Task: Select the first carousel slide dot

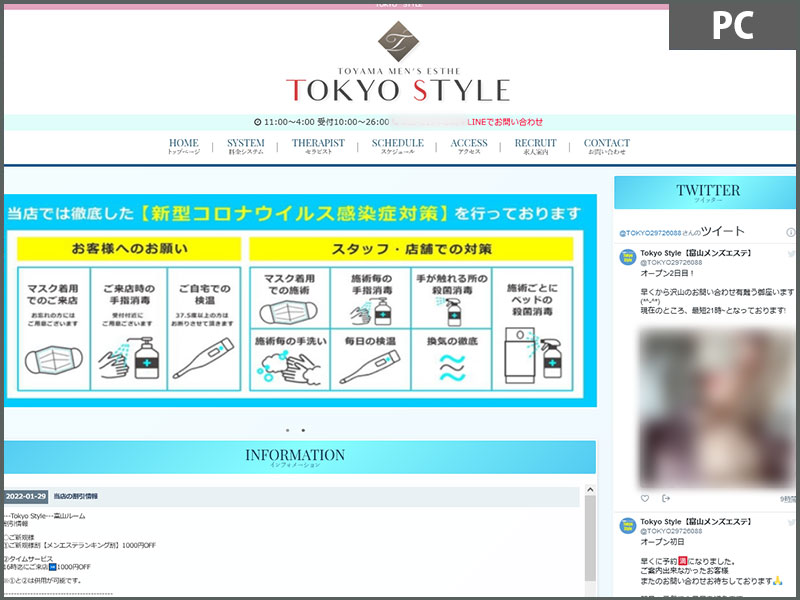Action: 288,431
